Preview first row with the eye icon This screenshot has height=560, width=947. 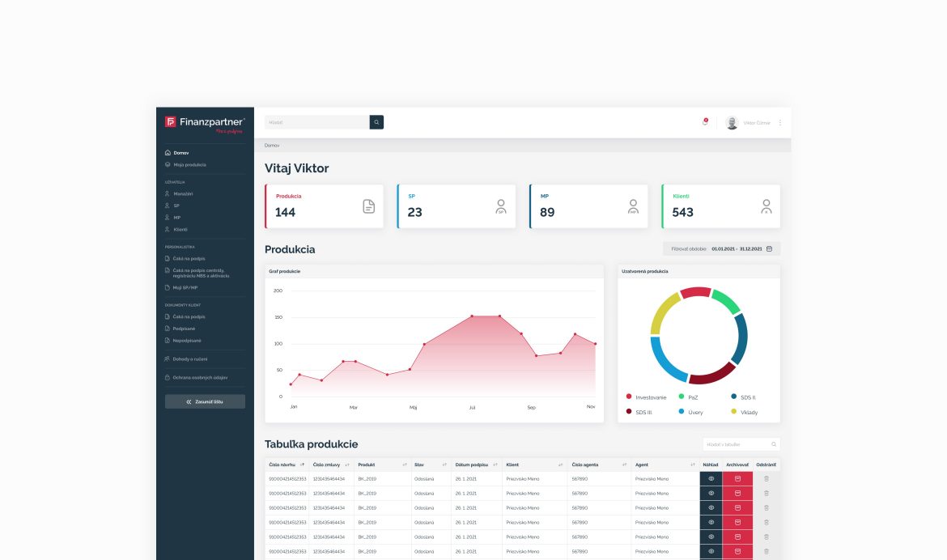click(x=711, y=479)
